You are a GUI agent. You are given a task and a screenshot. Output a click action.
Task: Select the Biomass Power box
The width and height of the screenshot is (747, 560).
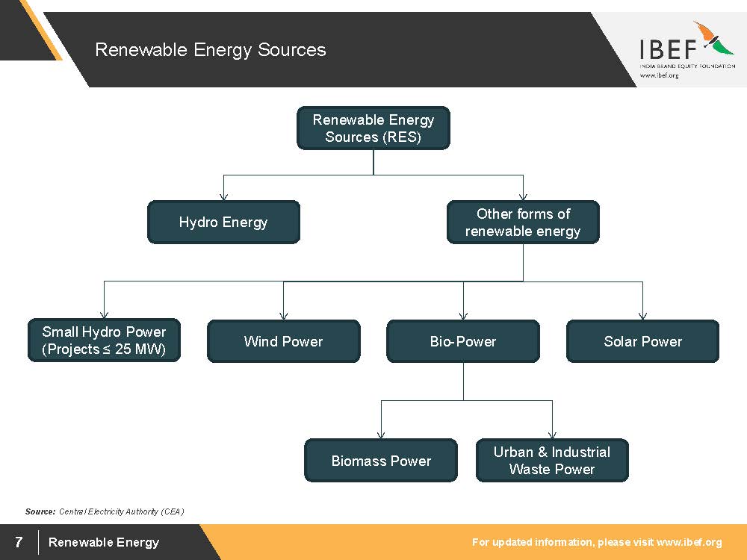(x=381, y=461)
